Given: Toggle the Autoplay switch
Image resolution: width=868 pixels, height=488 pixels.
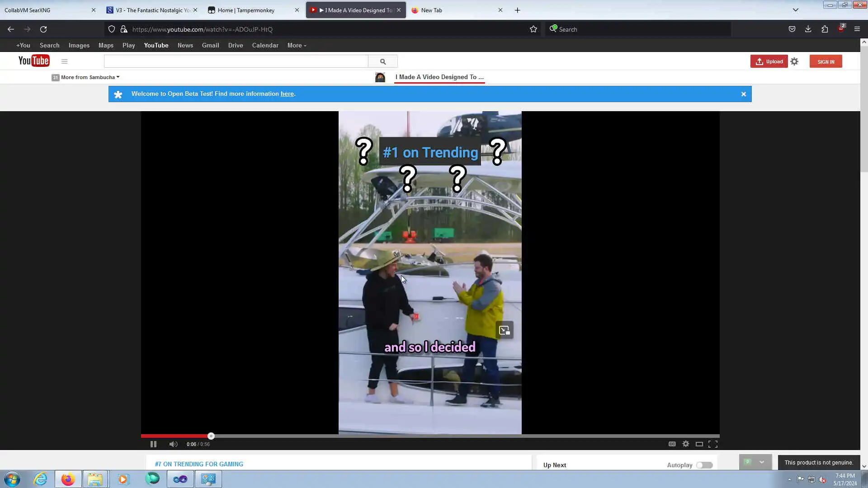Looking at the screenshot, I should coord(704,465).
